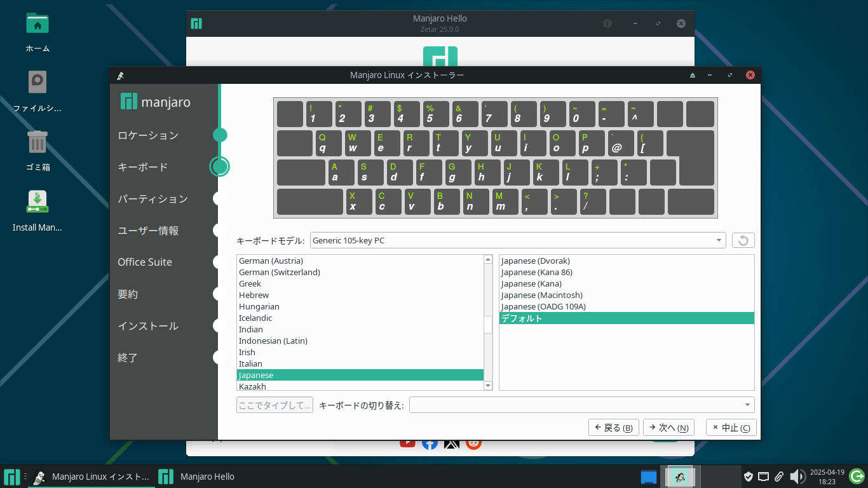Select the Japanese (Kana) variant
The width and height of the screenshot is (868, 488).
627,283
